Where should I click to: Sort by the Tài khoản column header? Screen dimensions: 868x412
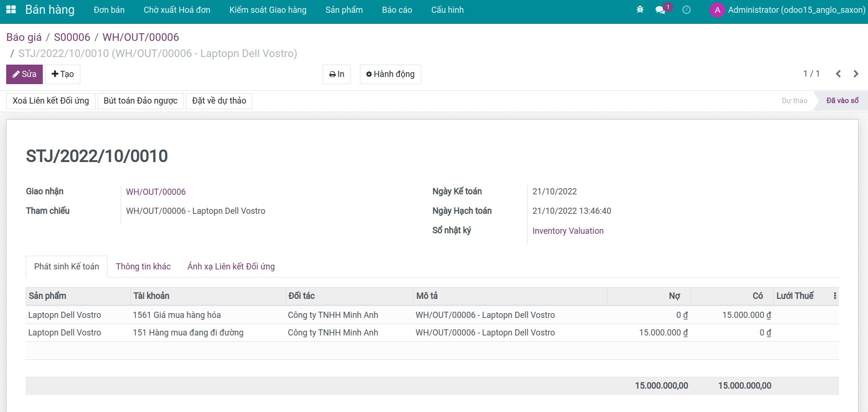tap(151, 296)
